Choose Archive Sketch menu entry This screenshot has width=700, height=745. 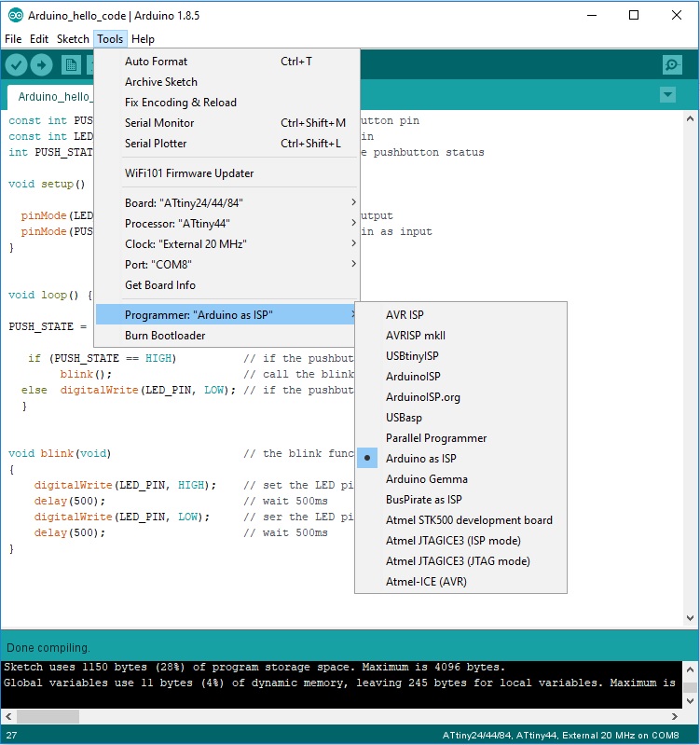point(227,82)
